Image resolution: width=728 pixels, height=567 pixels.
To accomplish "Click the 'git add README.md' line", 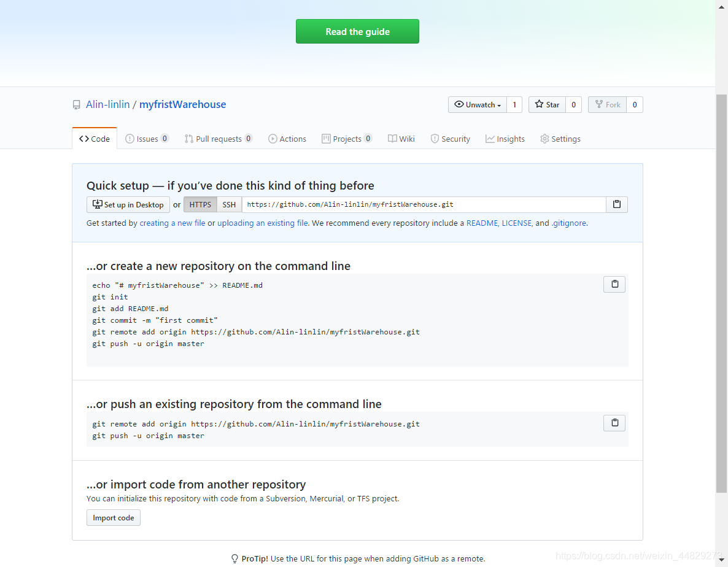I will point(131,309).
